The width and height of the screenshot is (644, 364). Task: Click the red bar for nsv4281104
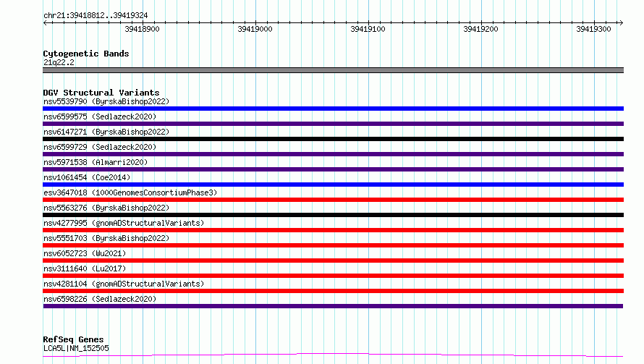(333, 291)
